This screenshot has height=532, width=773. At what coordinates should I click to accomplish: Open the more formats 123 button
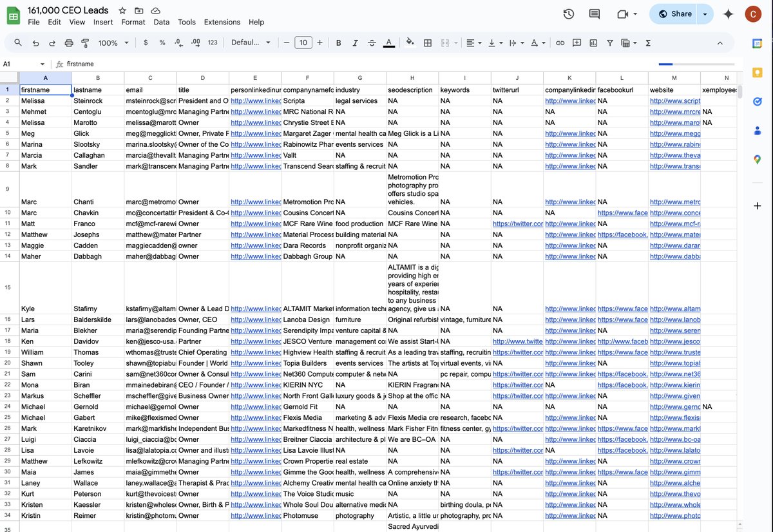(x=213, y=43)
